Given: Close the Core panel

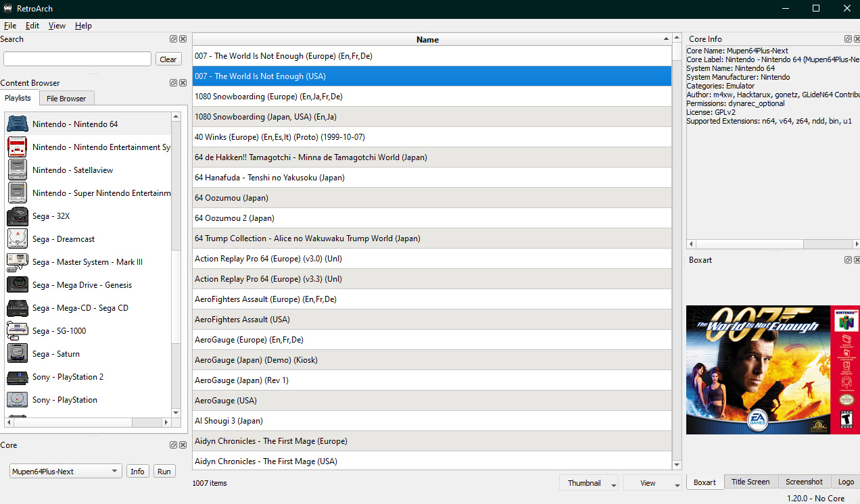Looking at the screenshot, I should 183,445.
